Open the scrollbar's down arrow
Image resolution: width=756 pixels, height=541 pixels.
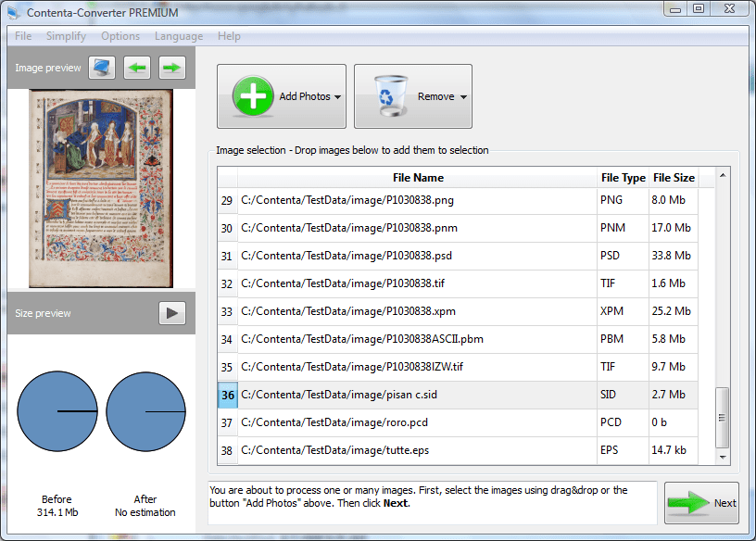[724, 458]
